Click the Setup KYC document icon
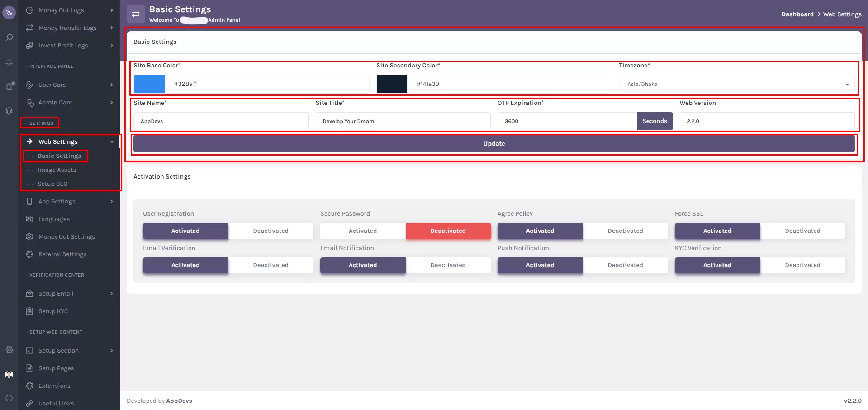The height and width of the screenshot is (410, 868). (x=29, y=311)
